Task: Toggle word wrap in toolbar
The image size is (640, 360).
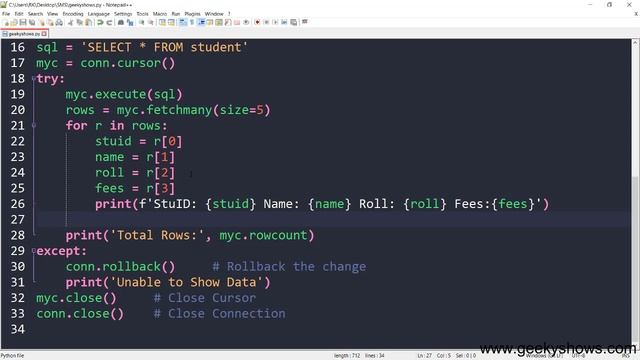Action: pos(182,22)
